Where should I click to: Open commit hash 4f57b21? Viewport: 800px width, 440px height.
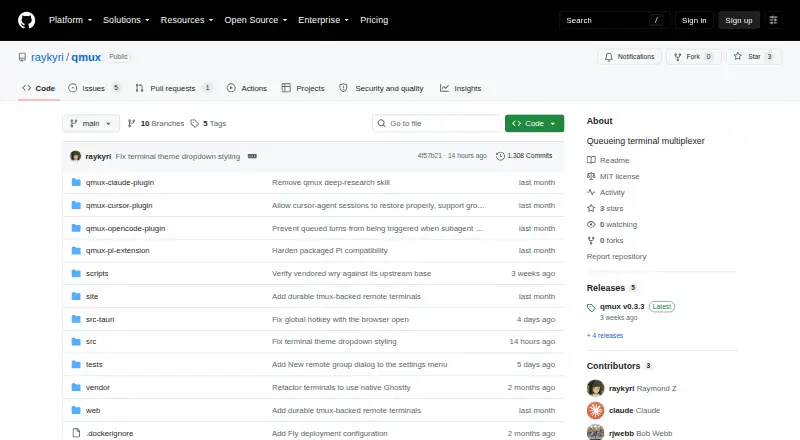tap(430, 156)
